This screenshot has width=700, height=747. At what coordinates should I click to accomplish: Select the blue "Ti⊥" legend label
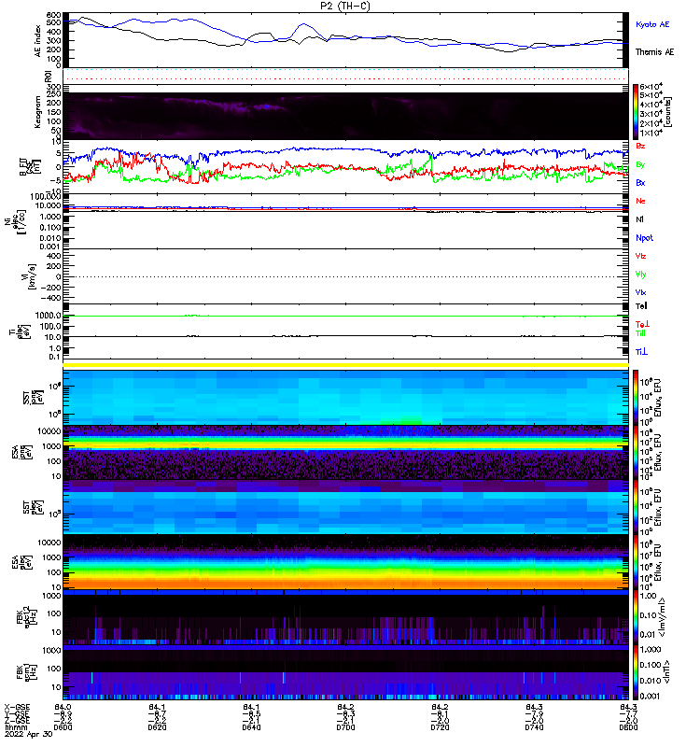[x=641, y=352]
